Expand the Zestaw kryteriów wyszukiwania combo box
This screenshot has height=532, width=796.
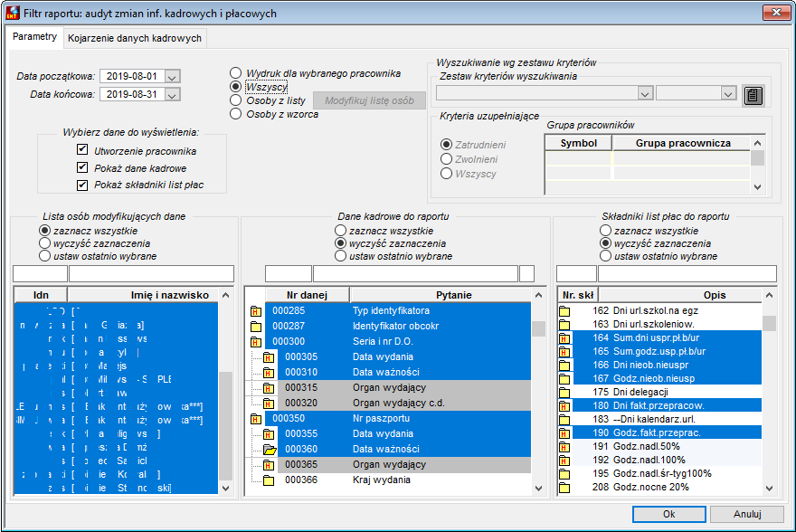pyautogui.click(x=645, y=94)
